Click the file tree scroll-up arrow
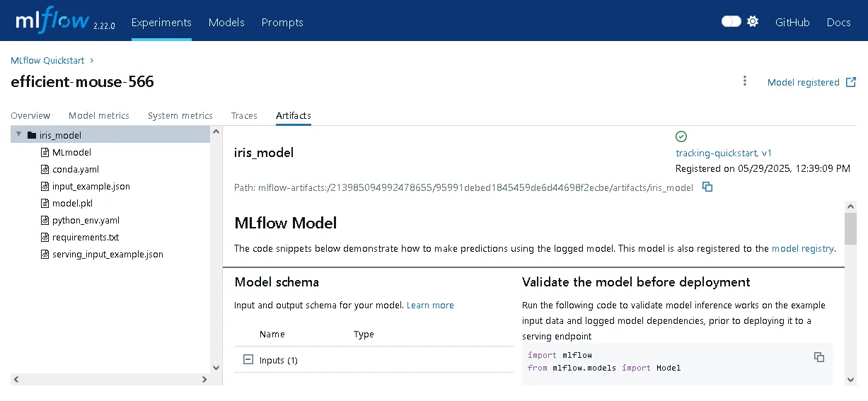 click(x=216, y=132)
